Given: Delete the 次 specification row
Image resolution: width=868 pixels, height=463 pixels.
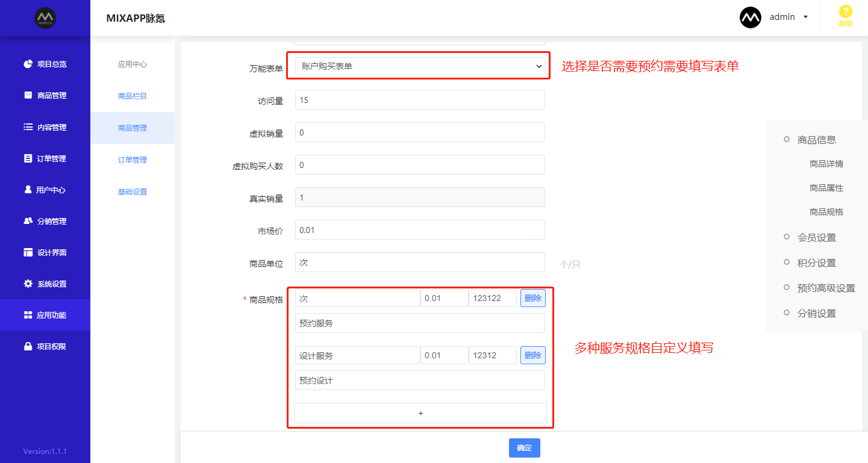Looking at the screenshot, I should 533,298.
